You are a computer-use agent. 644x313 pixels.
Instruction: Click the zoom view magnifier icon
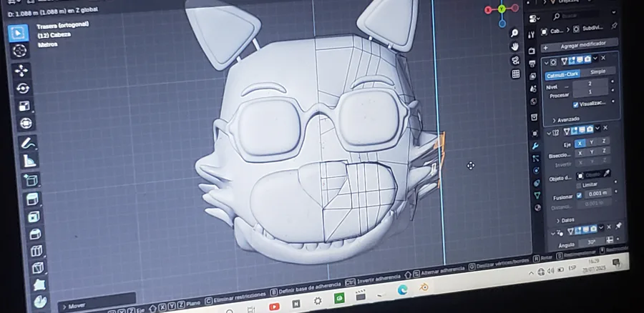[514, 33]
